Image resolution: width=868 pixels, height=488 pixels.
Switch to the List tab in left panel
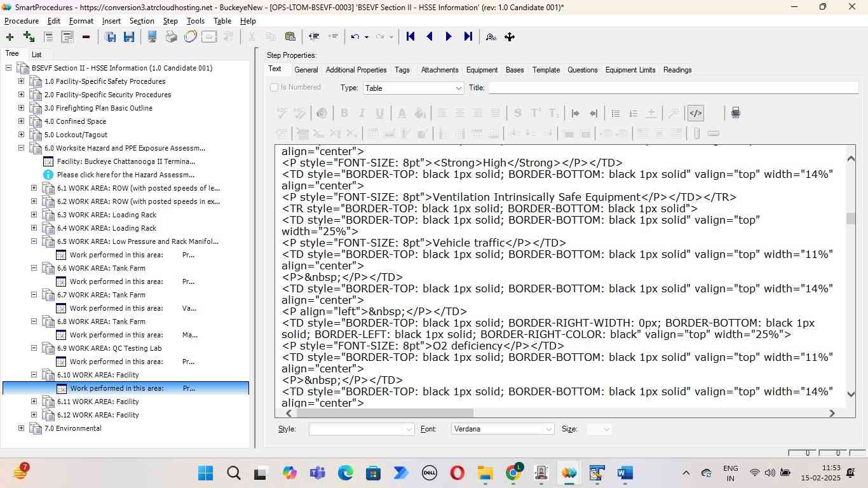(37, 55)
